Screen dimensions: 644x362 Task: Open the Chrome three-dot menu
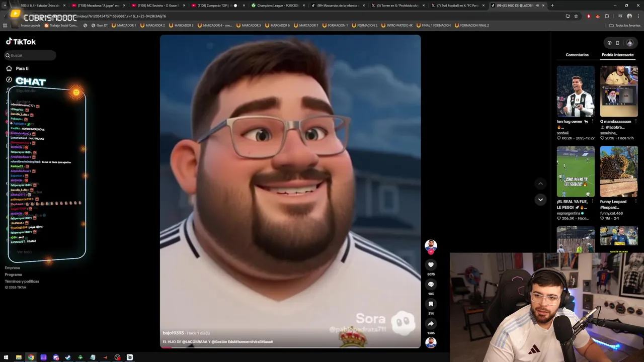pyautogui.click(x=638, y=16)
